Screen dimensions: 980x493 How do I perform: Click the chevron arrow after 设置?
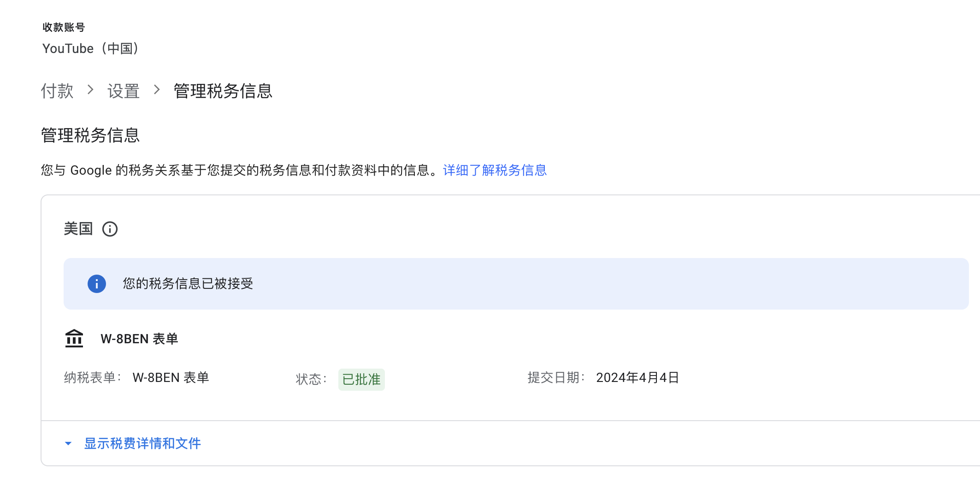[x=157, y=90]
